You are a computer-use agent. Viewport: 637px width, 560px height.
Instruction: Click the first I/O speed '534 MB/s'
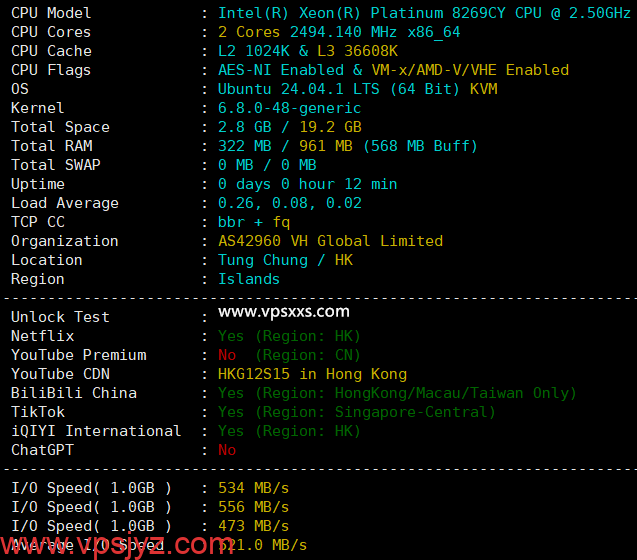[254, 488]
